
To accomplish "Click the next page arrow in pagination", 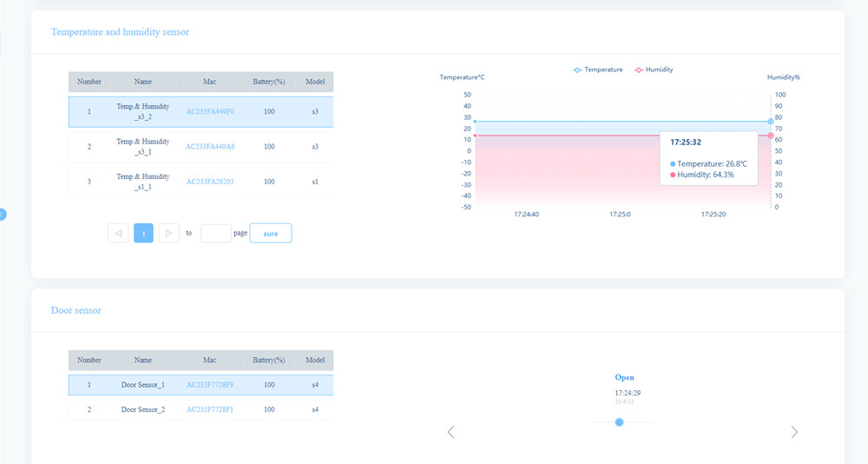I will click(x=169, y=233).
